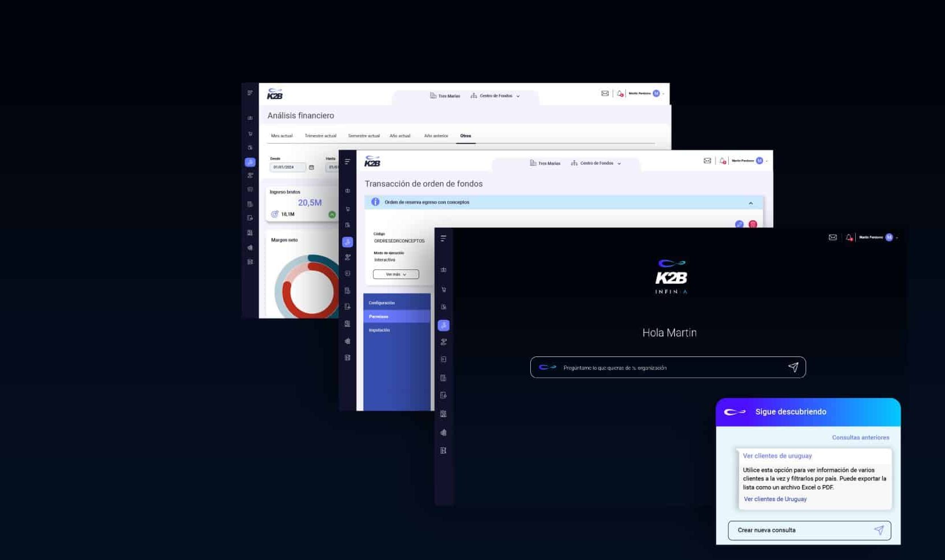
Task: Open user avatar menu in Transacción window
Action: click(760, 161)
